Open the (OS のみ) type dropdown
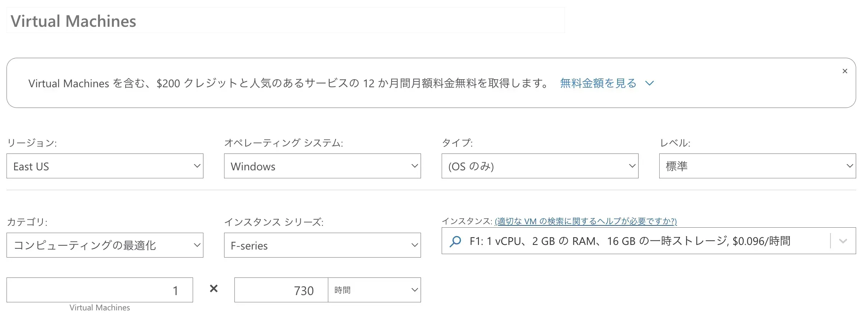 pyautogui.click(x=540, y=166)
